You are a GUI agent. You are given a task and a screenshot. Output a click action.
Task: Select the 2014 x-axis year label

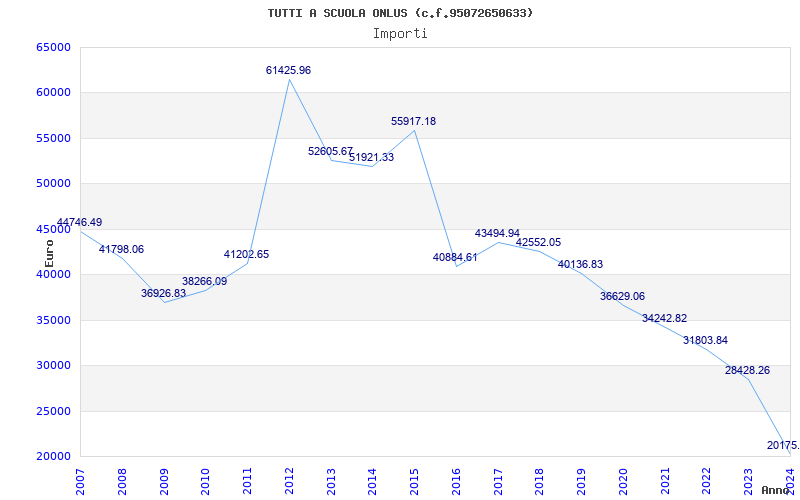point(373,482)
